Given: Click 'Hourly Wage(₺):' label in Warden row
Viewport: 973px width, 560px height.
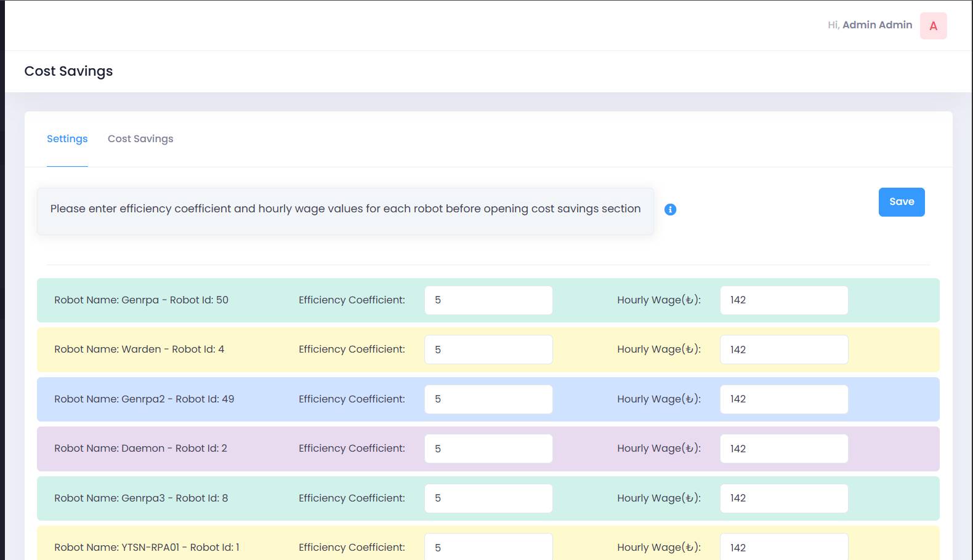Looking at the screenshot, I should coord(659,350).
